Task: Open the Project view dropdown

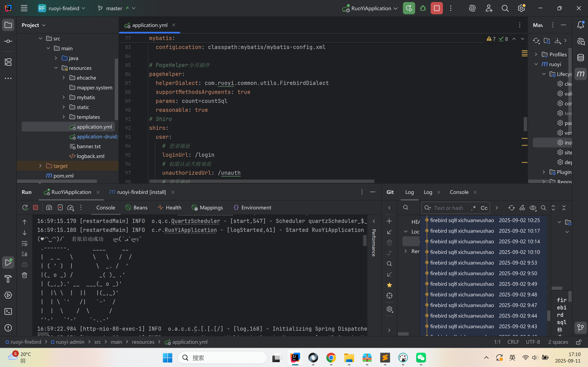Action: click(x=34, y=25)
